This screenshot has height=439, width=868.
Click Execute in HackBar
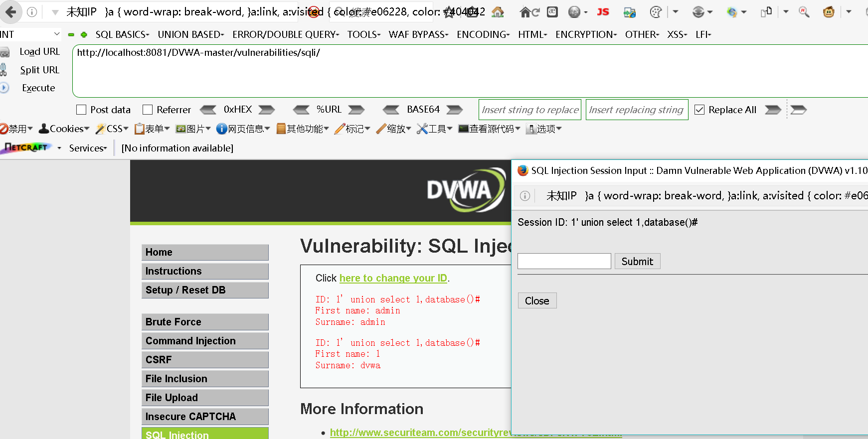pyautogui.click(x=38, y=88)
